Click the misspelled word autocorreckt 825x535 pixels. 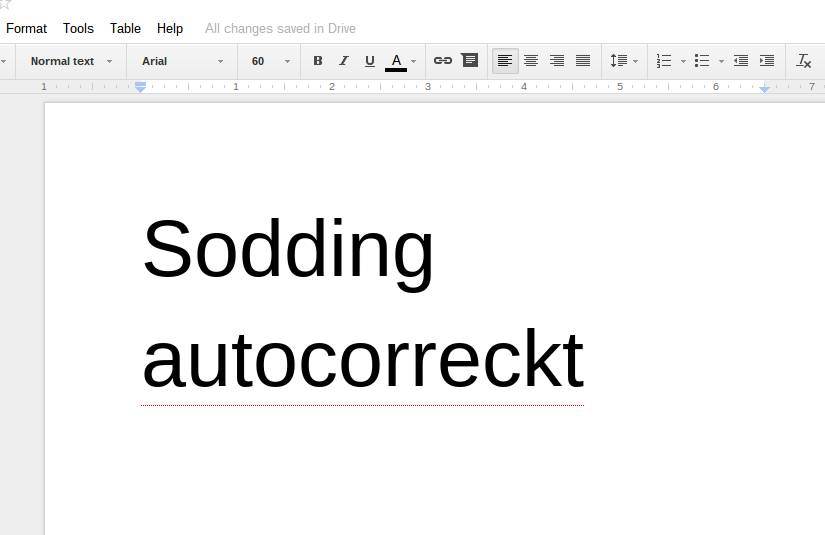pyautogui.click(x=362, y=360)
